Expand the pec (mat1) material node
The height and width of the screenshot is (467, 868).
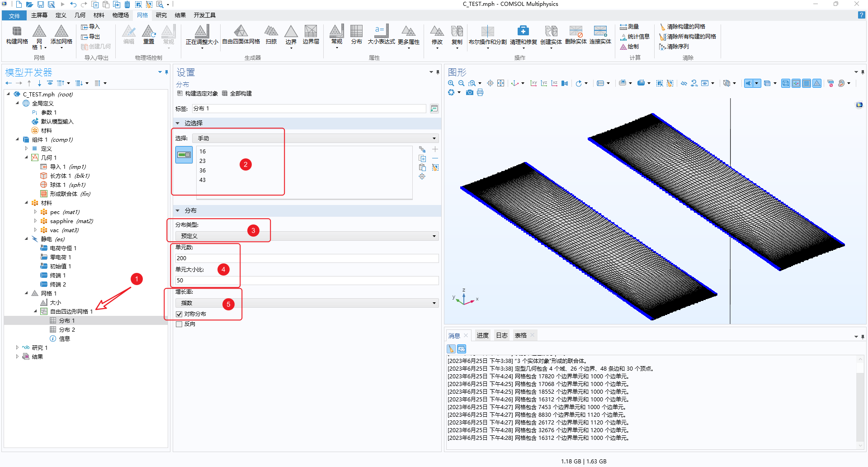tap(35, 212)
